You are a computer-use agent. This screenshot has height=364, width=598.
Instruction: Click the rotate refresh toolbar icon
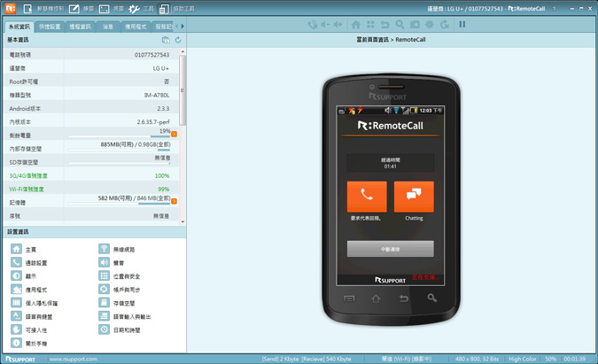coord(445,25)
